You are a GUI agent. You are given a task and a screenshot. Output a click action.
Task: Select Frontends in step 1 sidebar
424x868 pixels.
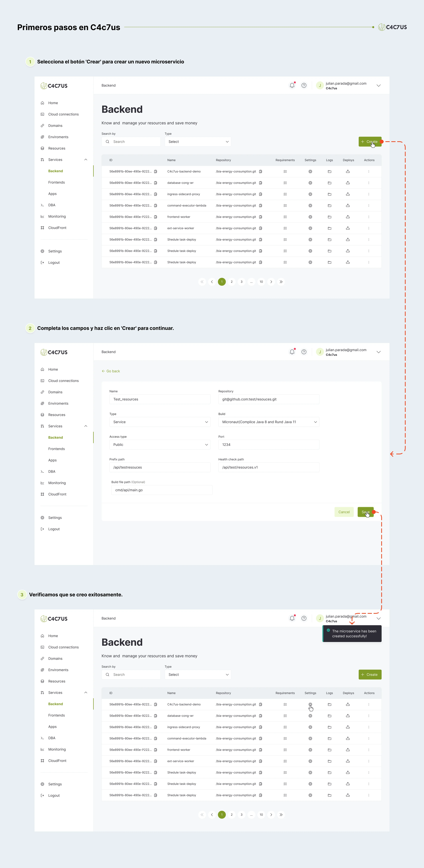[x=57, y=182]
